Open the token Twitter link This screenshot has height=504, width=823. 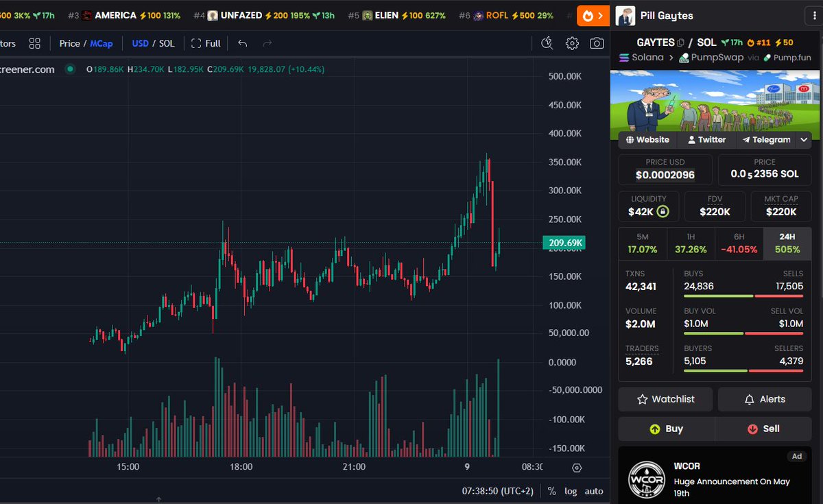click(706, 140)
